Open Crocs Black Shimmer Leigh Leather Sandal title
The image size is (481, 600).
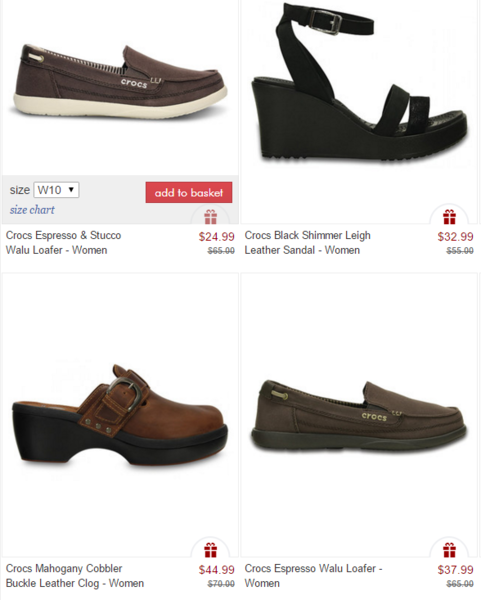click(308, 243)
